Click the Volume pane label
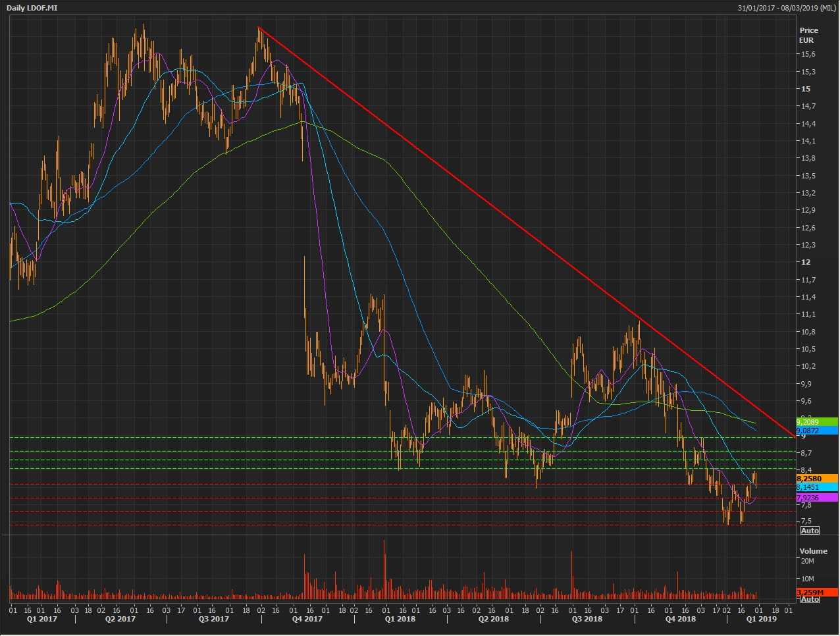 813,551
